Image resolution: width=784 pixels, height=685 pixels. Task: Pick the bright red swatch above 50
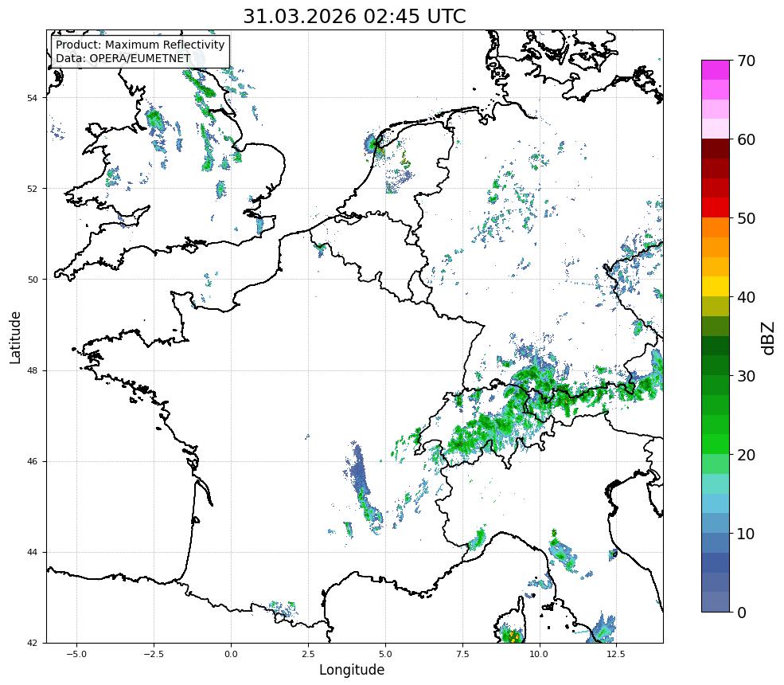715,207
